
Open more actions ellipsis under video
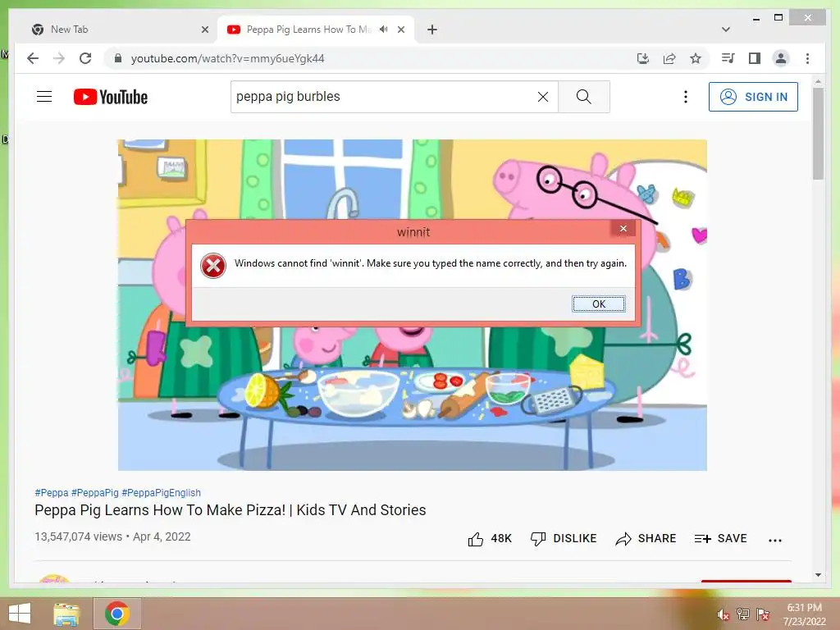tap(774, 540)
